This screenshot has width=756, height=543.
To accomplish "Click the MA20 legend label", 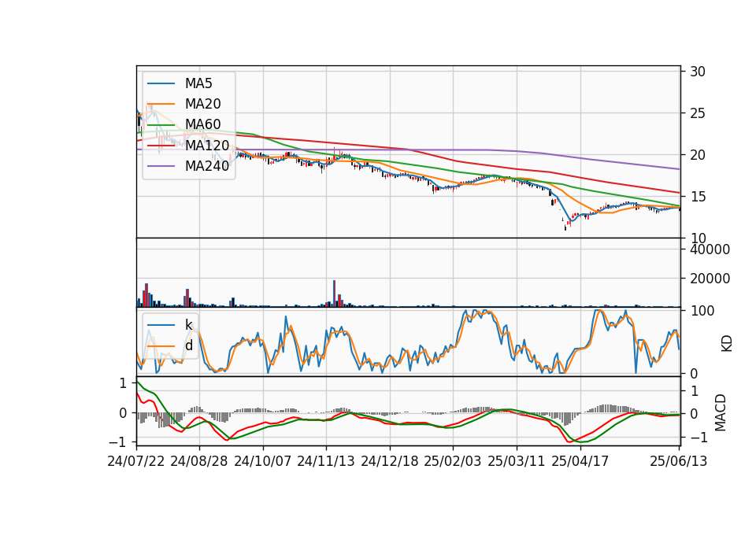I will click(x=202, y=104).
